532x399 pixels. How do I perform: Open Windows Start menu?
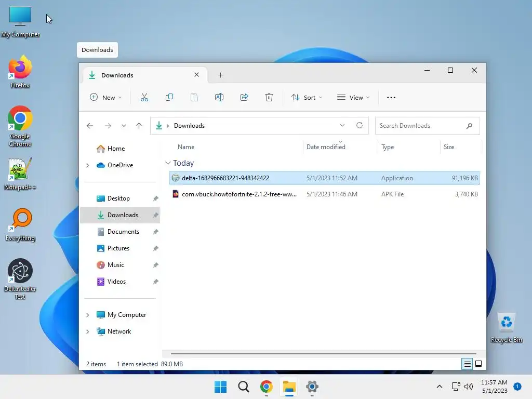coord(220,387)
